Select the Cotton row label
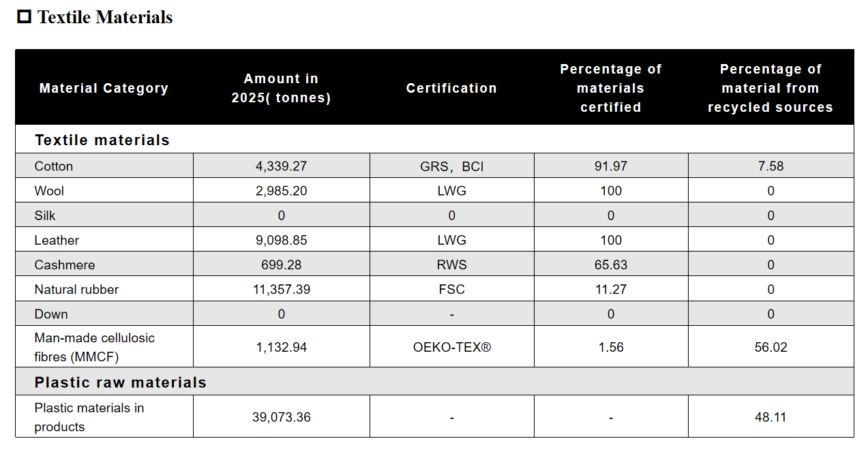 coord(54,166)
